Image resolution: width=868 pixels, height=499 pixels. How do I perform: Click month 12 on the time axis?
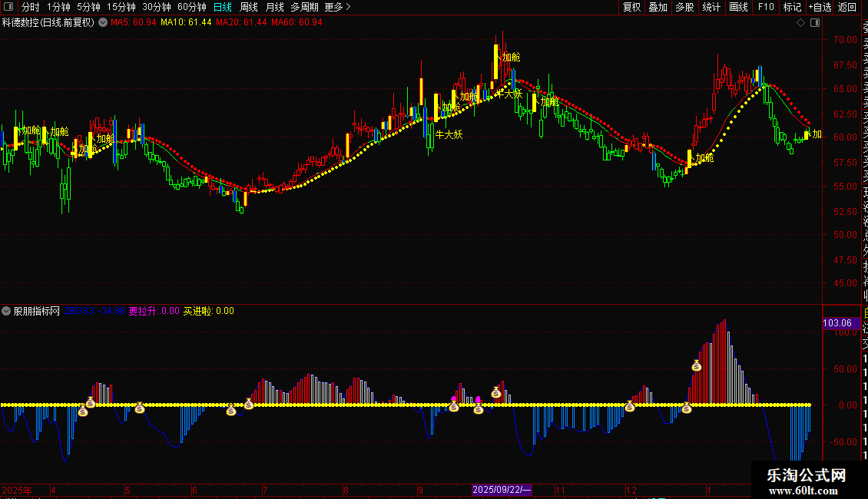(x=631, y=490)
